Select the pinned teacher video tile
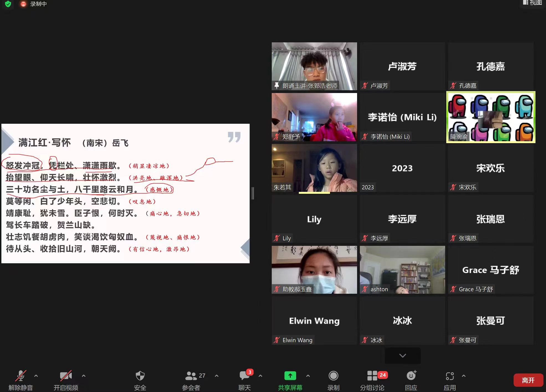 pyautogui.click(x=314, y=66)
